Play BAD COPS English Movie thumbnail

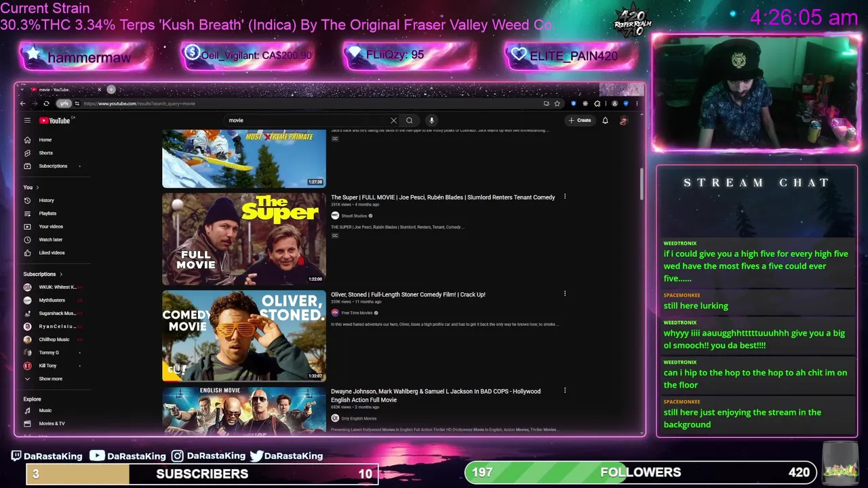click(x=244, y=410)
